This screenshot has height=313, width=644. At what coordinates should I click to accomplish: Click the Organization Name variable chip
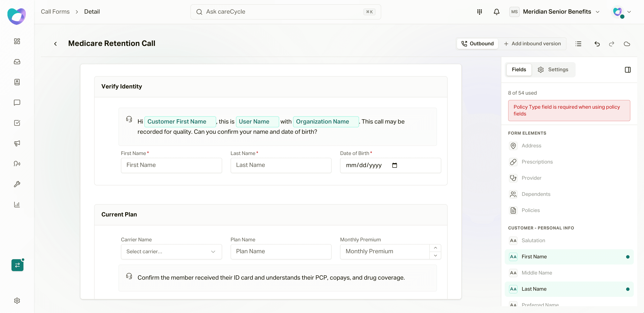326,122
